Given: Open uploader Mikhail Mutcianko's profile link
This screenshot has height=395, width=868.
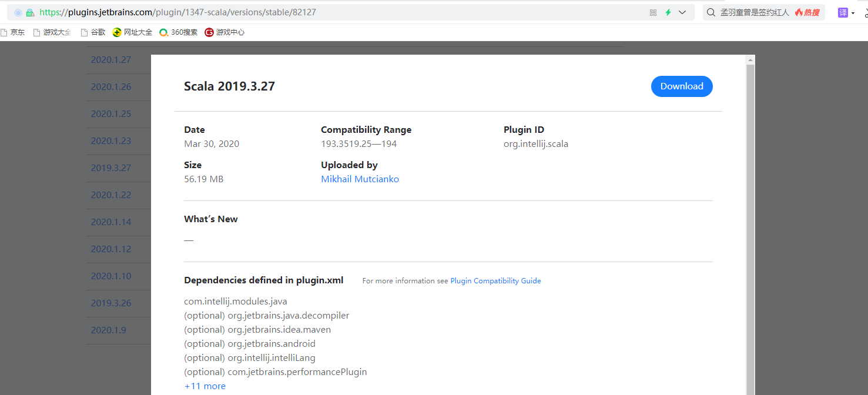Looking at the screenshot, I should (x=360, y=179).
